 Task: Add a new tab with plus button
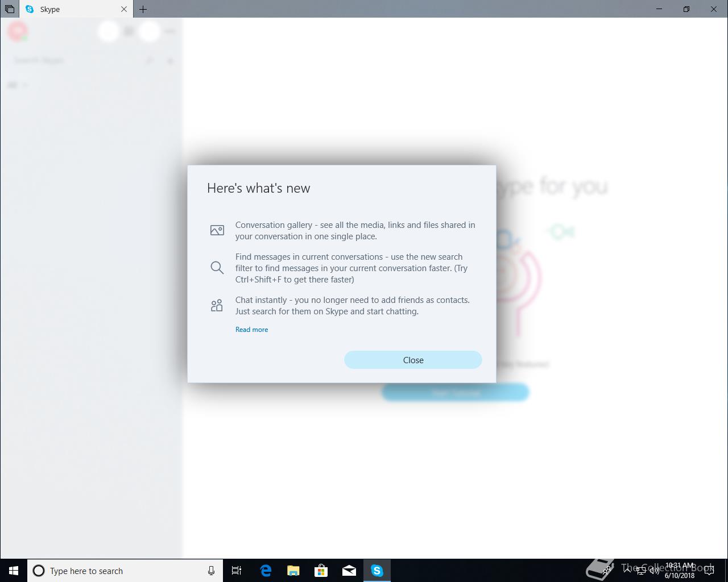click(143, 9)
